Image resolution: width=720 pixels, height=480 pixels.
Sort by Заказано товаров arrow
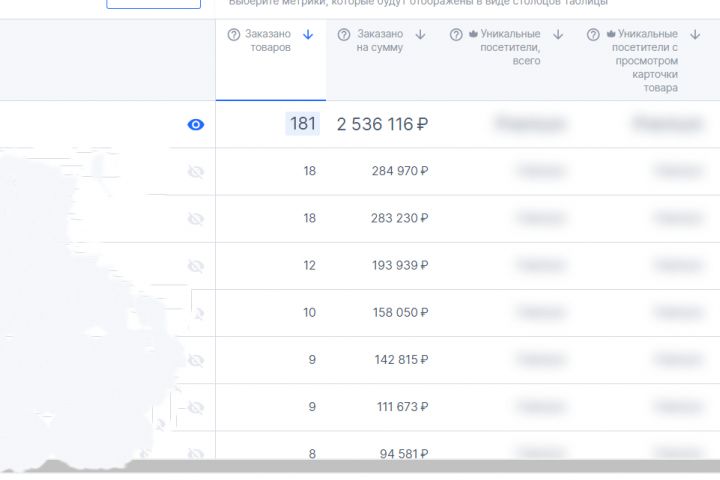point(308,34)
